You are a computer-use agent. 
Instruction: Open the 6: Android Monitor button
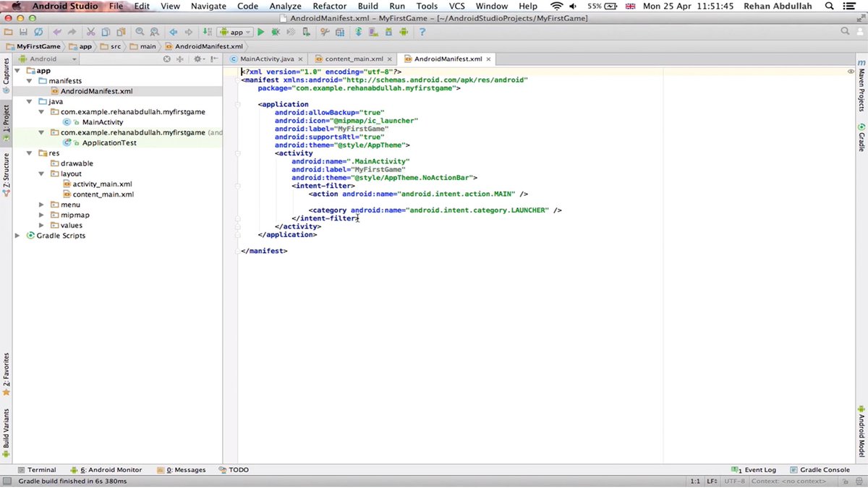coord(106,470)
